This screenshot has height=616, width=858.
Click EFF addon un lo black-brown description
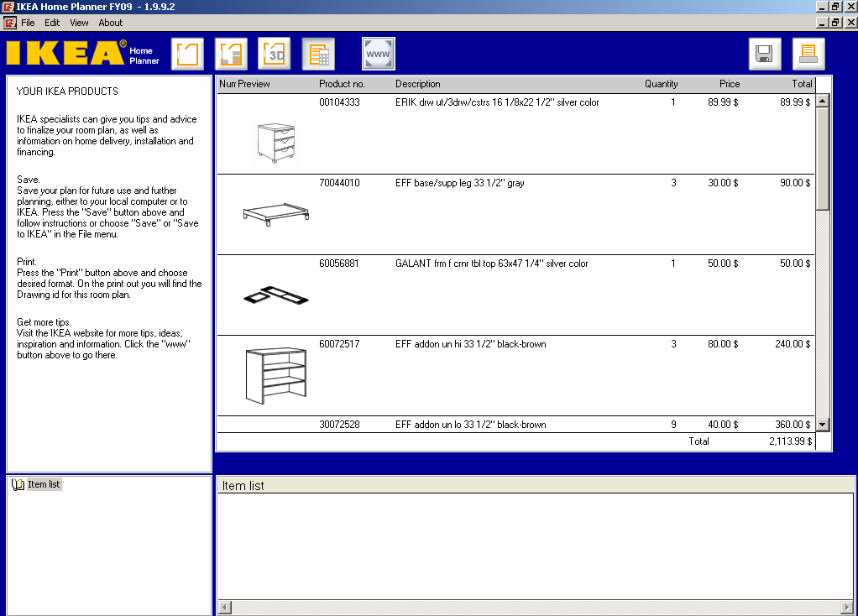[471, 425]
